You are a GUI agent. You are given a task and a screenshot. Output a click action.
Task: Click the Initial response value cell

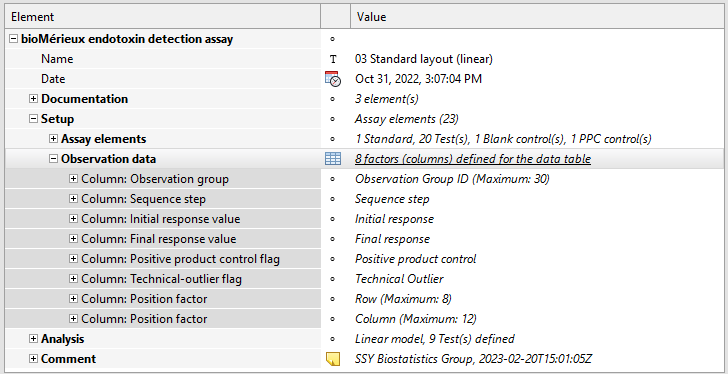click(x=395, y=219)
